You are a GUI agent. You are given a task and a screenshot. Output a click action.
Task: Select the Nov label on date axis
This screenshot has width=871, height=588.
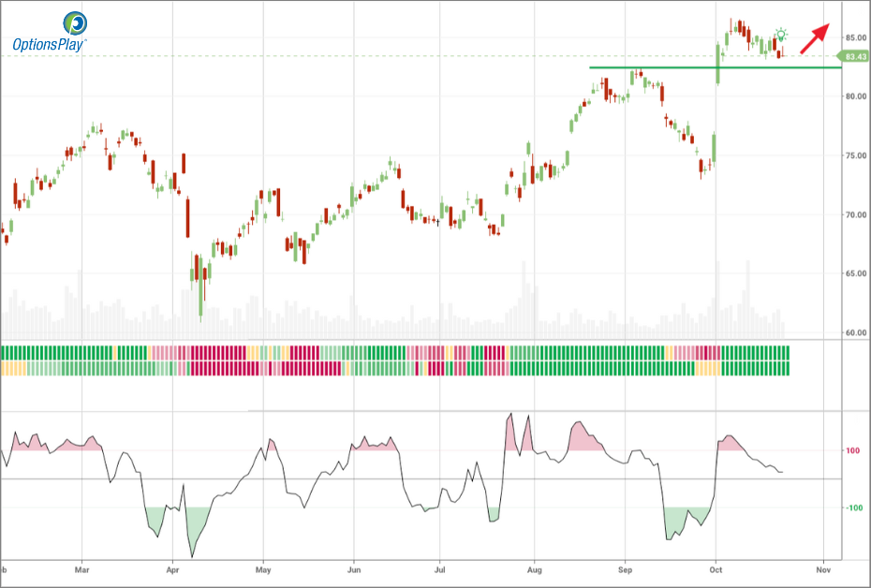(823, 568)
